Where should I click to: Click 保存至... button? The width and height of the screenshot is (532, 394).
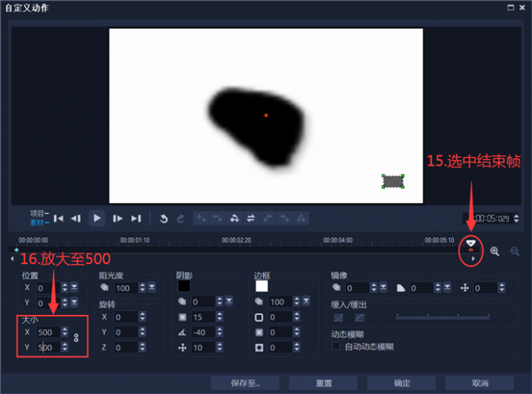pos(245,383)
